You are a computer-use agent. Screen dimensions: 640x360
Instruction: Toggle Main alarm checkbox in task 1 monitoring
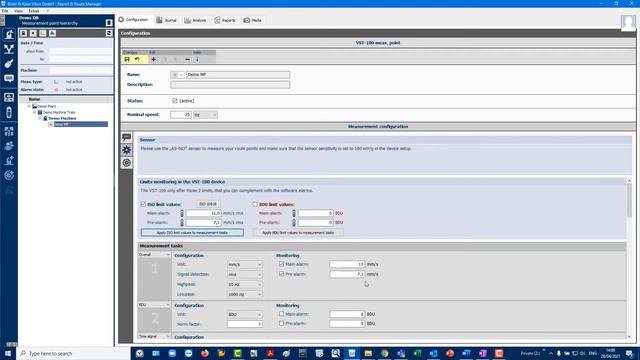(x=281, y=264)
